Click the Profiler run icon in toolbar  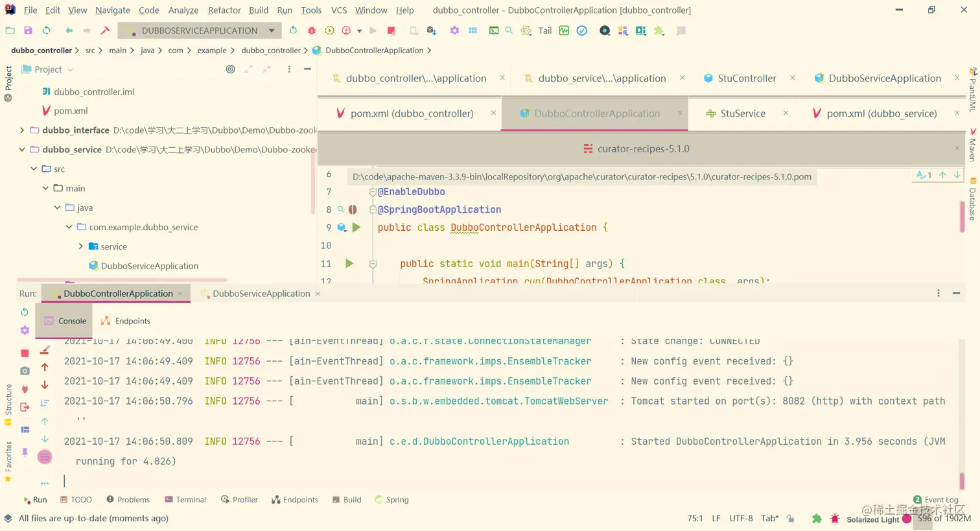(346, 30)
